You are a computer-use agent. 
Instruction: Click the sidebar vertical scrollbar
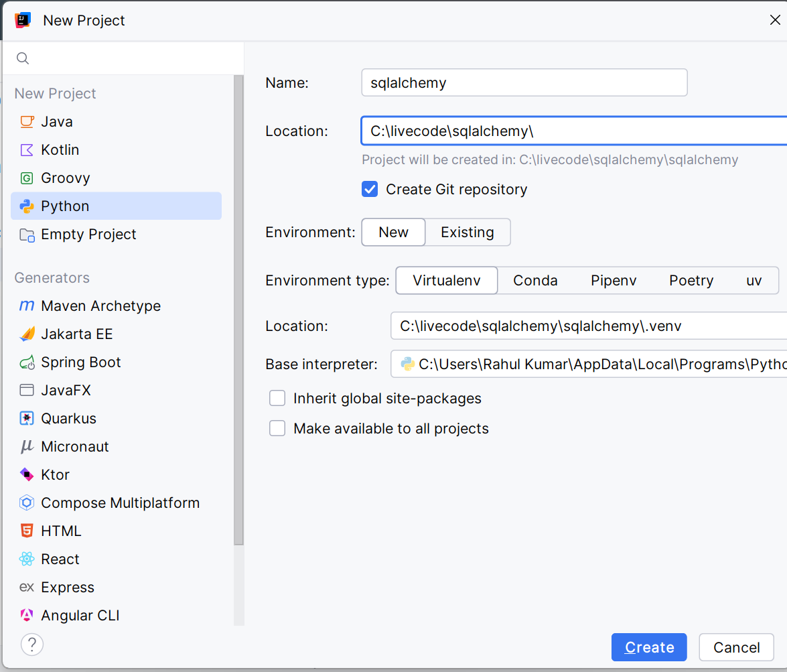point(239,308)
